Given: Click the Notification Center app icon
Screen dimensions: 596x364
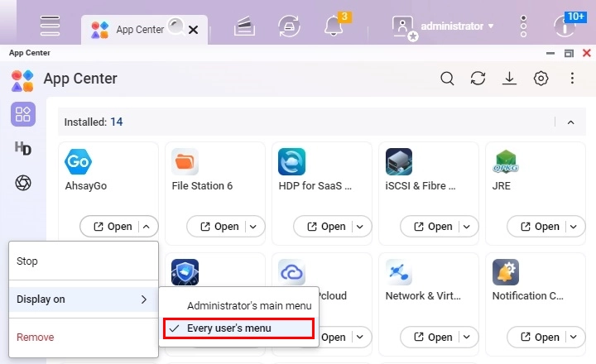Looking at the screenshot, I should (x=506, y=272).
